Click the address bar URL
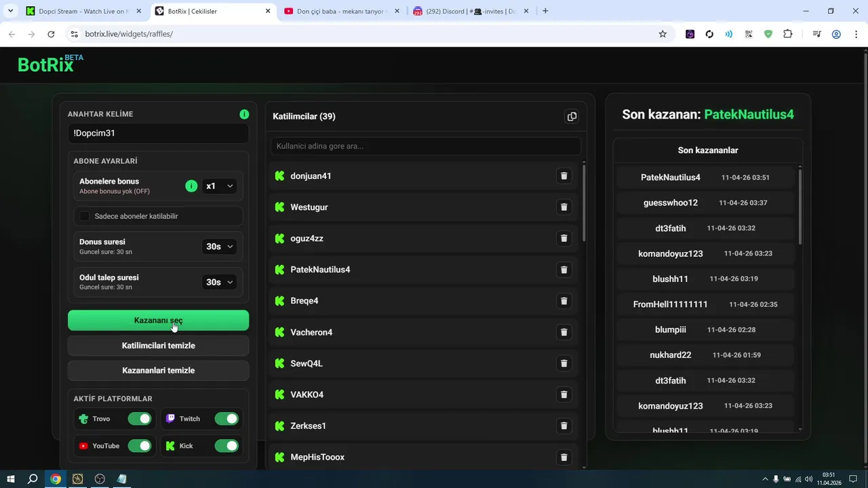The image size is (868, 488). tap(129, 34)
